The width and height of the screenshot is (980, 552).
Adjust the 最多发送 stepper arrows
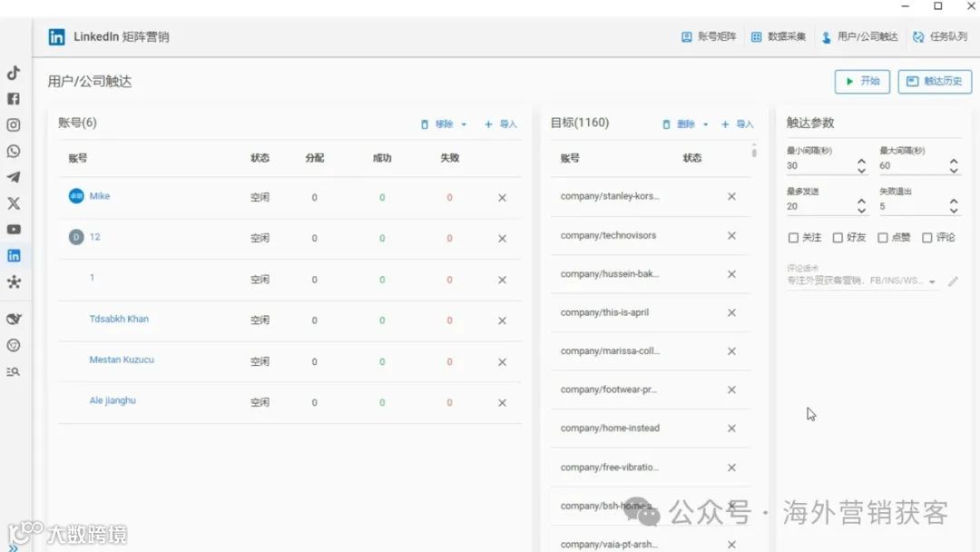(861, 206)
